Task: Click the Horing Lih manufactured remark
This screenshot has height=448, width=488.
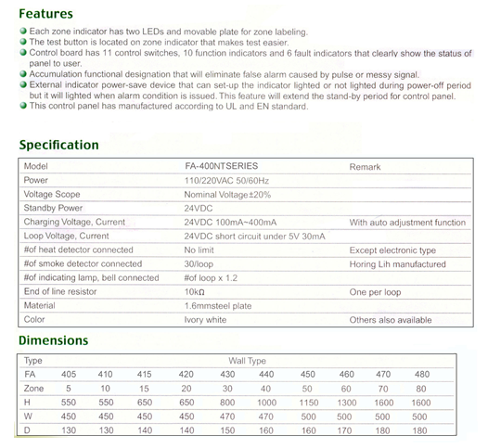Action: (397, 264)
